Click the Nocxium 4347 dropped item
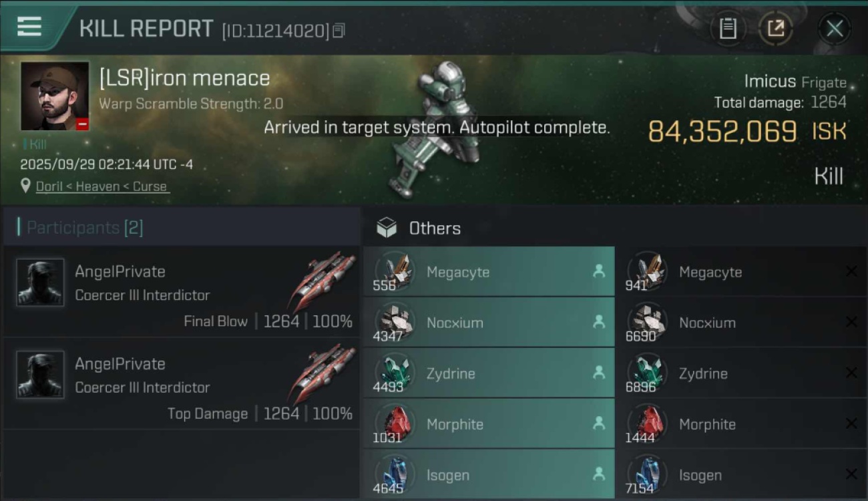Screen dimensions: 868x501 [x=489, y=323]
